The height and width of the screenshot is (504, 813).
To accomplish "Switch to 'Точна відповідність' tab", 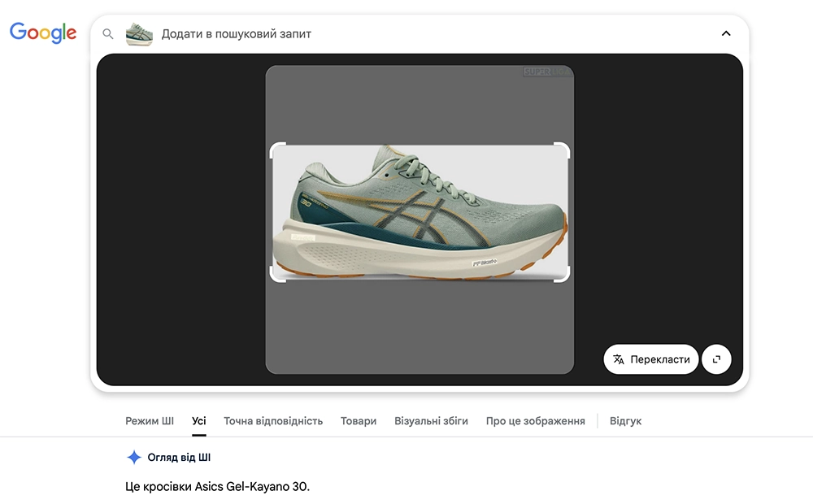I will pyautogui.click(x=273, y=421).
